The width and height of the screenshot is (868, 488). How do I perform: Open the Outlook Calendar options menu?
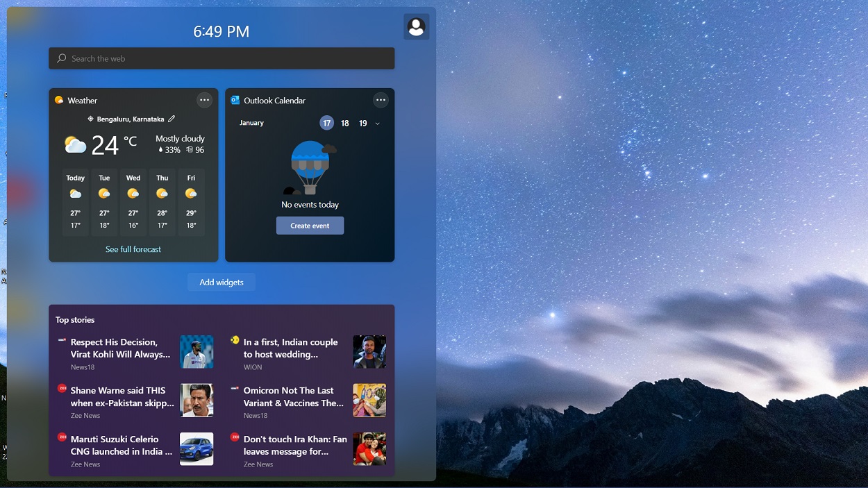click(x=381, y=100)
